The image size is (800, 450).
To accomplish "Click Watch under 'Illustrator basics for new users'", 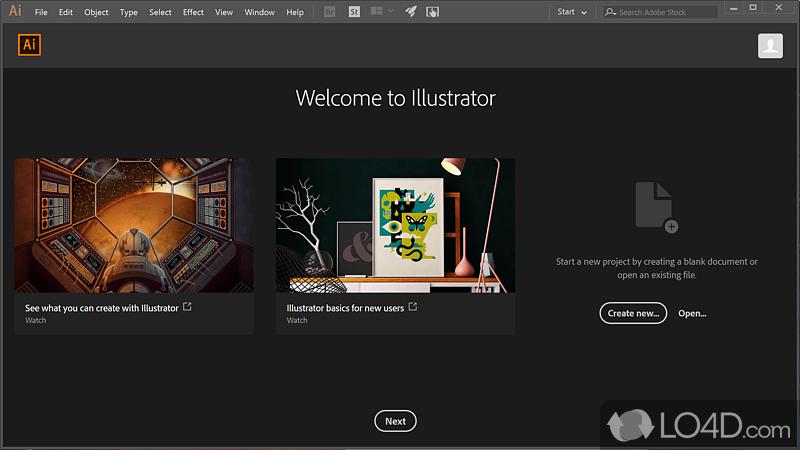I will [297, 320].
